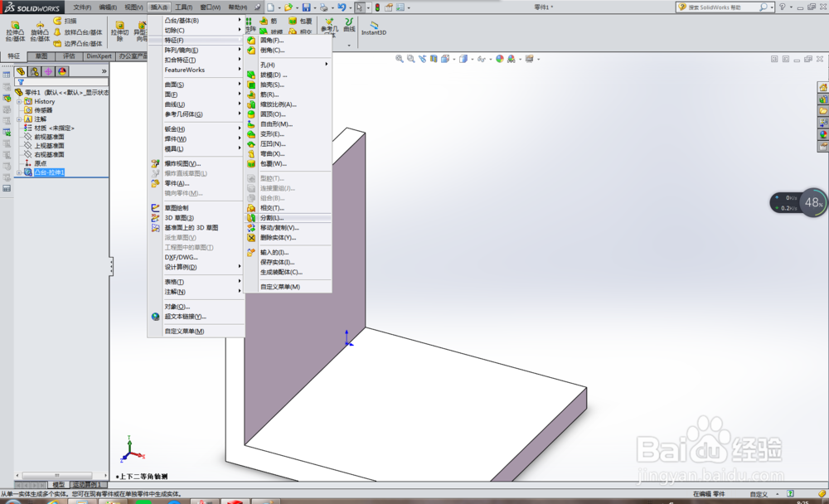Click the filter funnel in feature tree
This screenshot has width=829, height=504.
pos(21,82)
